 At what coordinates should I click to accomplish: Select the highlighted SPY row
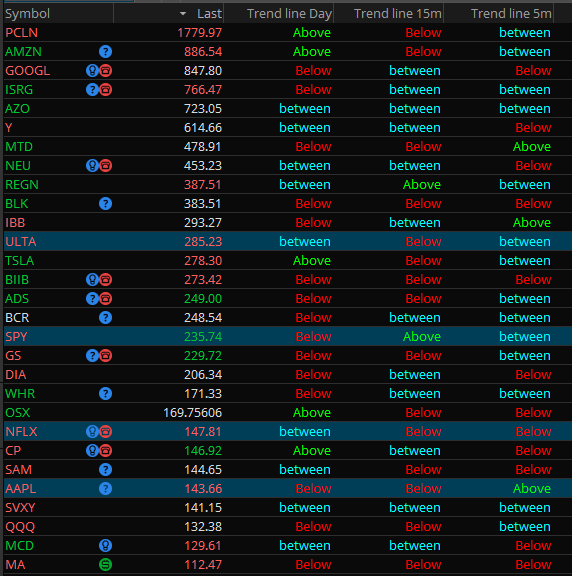(288, 337)
